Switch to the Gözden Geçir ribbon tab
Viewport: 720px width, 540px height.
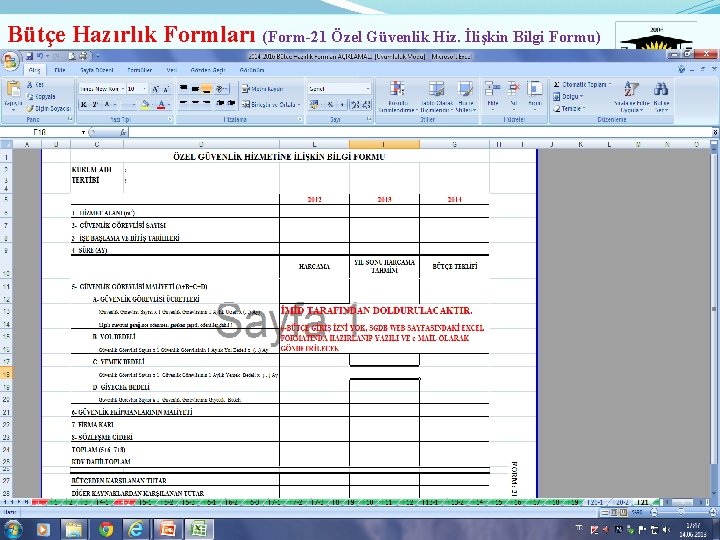click(208, 70)
